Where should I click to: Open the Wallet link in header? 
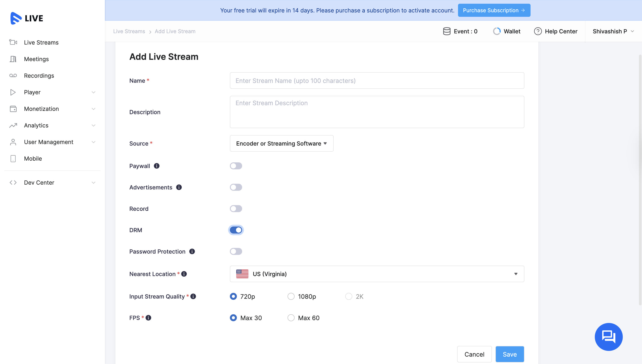(507, 31)
